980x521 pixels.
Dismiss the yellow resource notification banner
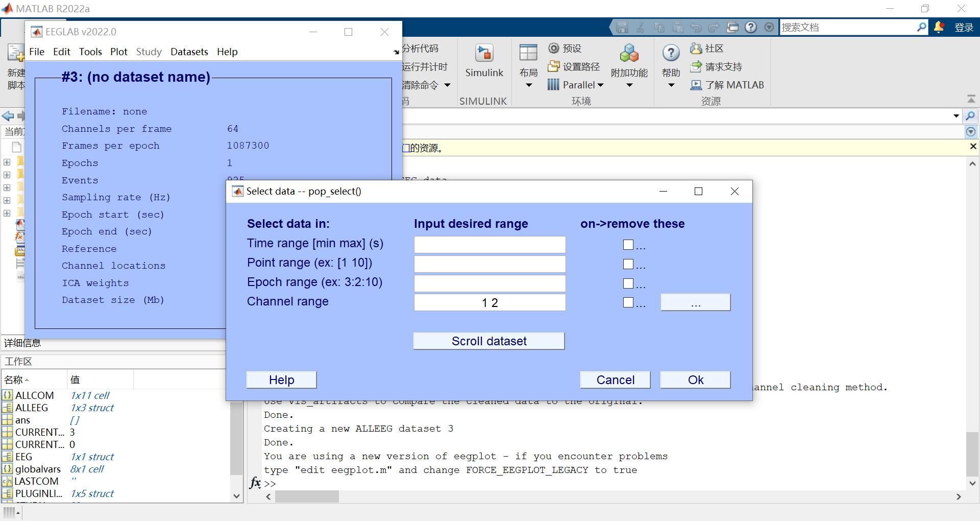[x=973, y=147]
